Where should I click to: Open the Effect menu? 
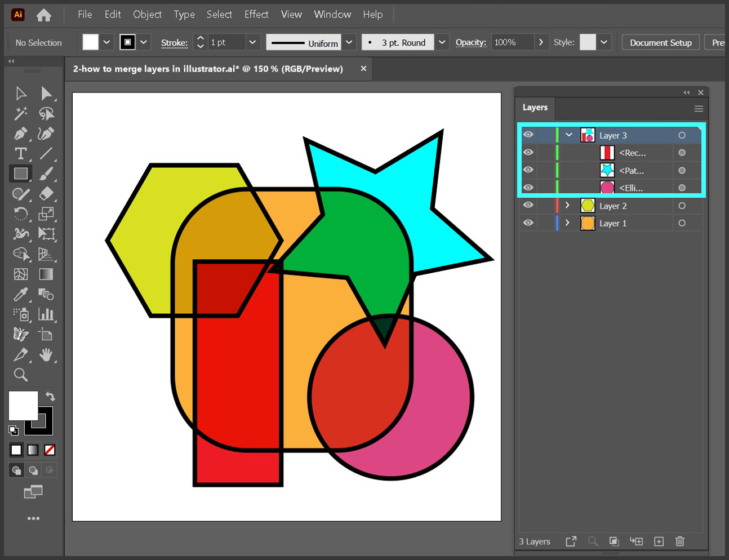tap(256, 15)
